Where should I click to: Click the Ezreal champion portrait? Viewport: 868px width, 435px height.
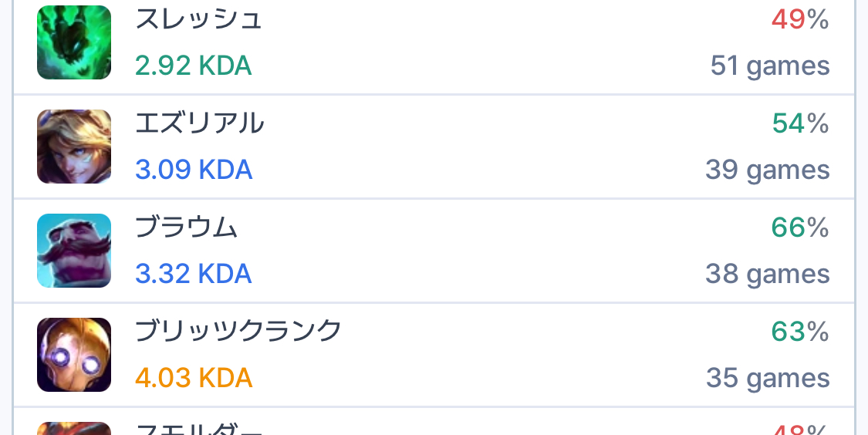74,147
